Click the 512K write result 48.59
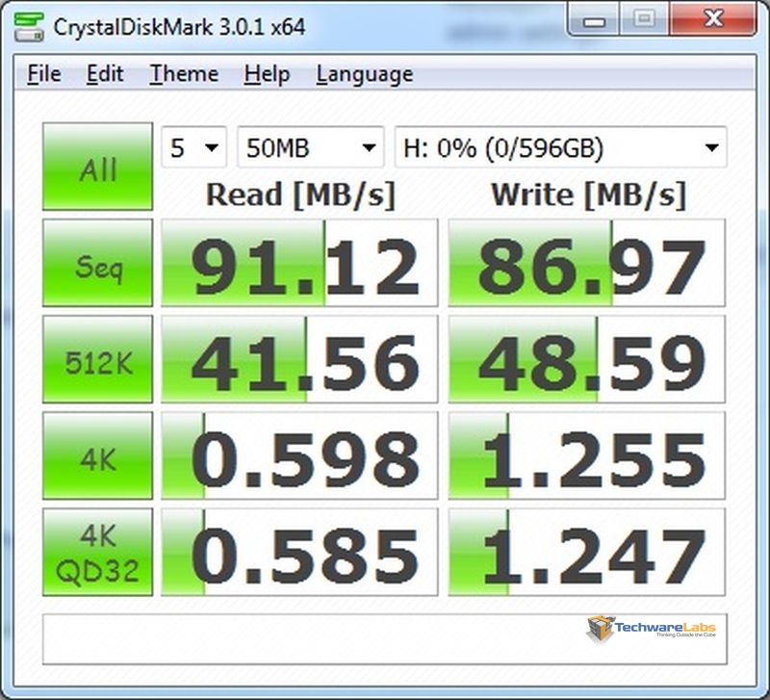 pyautogui.click(x=587, y=359)
